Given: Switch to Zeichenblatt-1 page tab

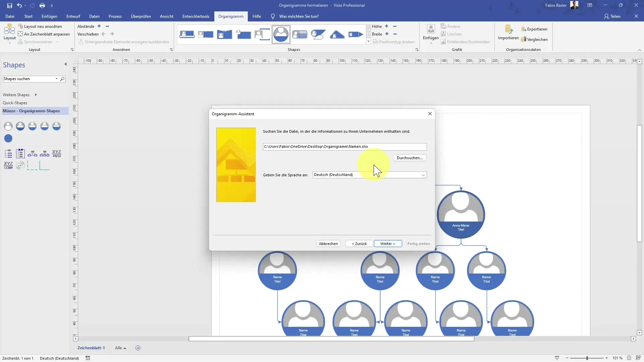Looking at the screenshot, I should tap(91, 348).
